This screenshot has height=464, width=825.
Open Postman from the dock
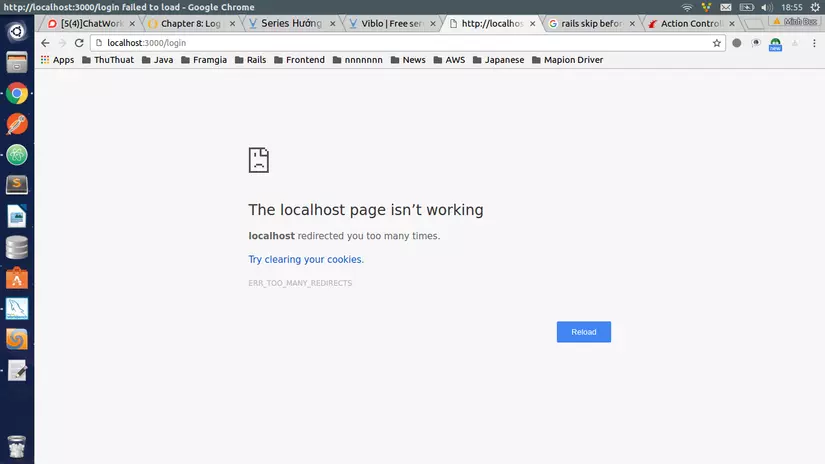click(17, 124)
